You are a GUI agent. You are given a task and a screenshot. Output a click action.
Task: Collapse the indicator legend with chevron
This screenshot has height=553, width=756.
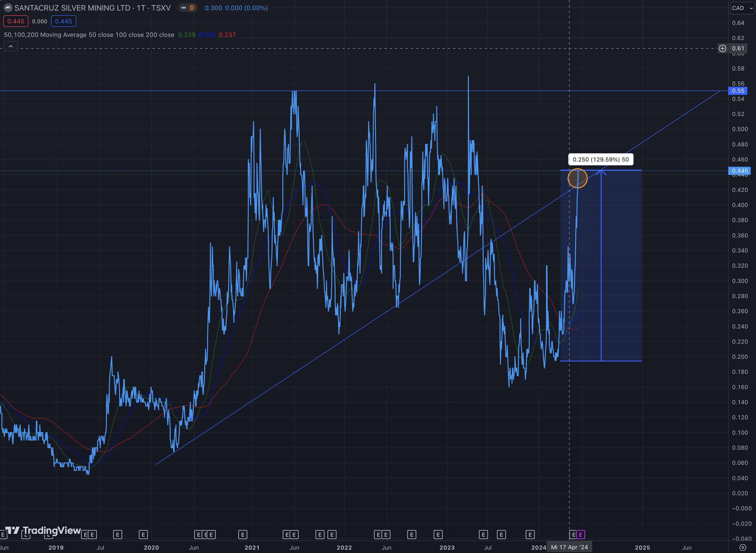coord(11,46)
